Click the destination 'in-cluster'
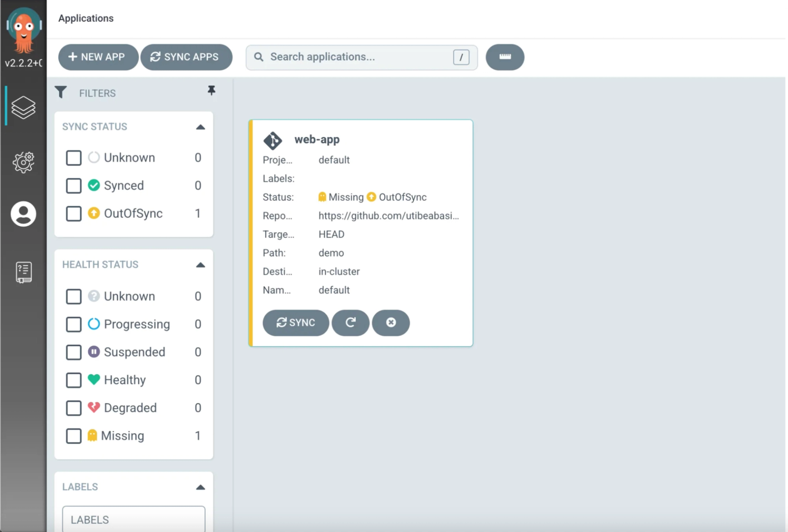Image resolution: width=788 pixels, height=532 pixels. click(x=339, y=272)
